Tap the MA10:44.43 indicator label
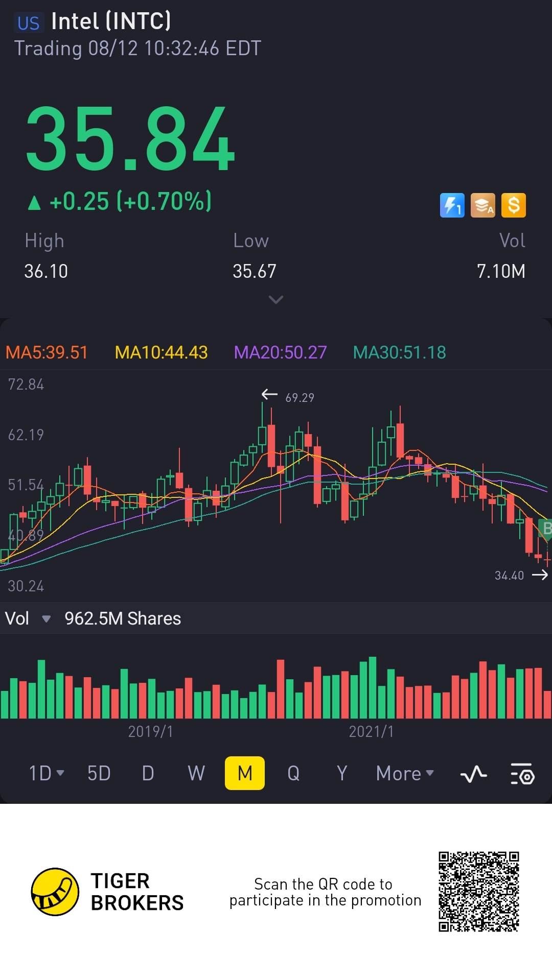Image resolution: width=552 pixels, height=980 pixels. 161,352
